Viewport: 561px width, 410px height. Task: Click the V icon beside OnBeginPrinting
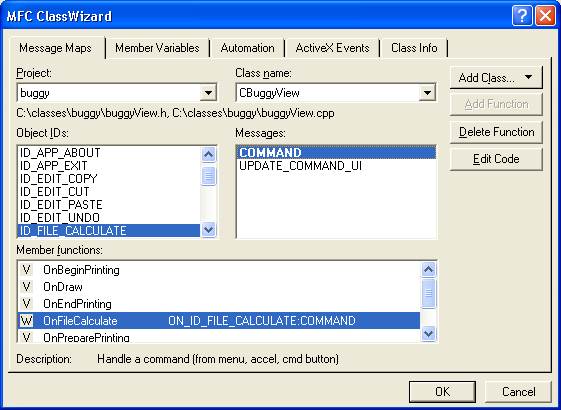coord(26,270)
